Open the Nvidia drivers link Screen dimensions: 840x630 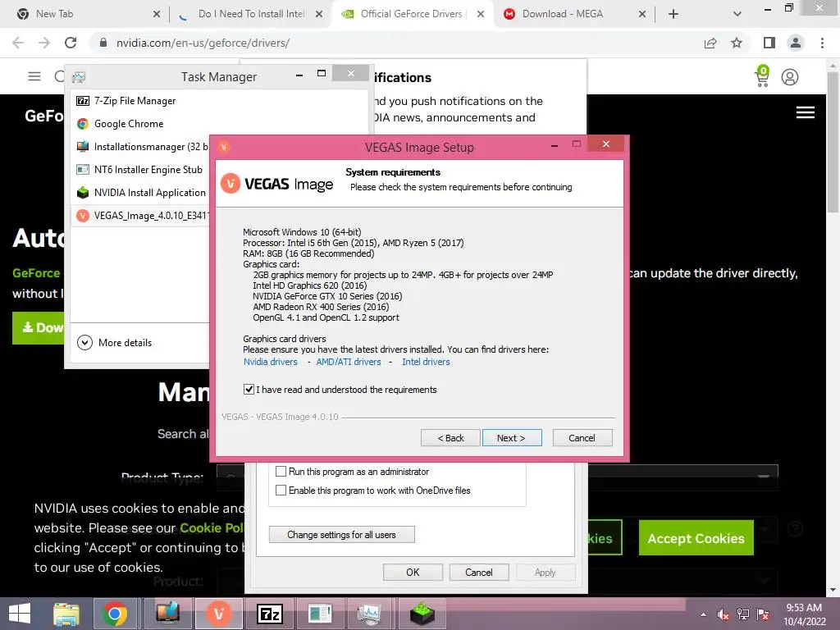(x=271, y=362)
